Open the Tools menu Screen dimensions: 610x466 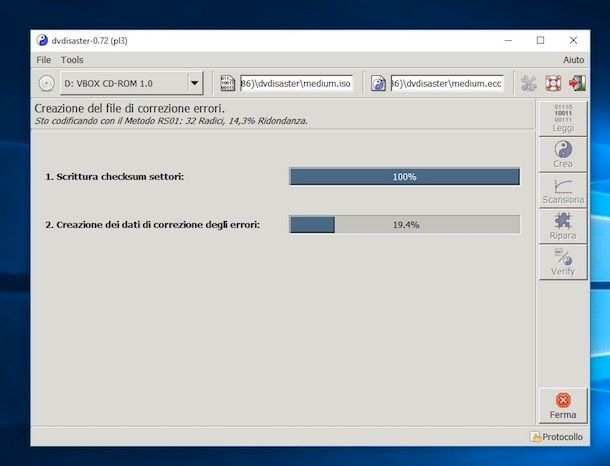[x=72, y=60]
